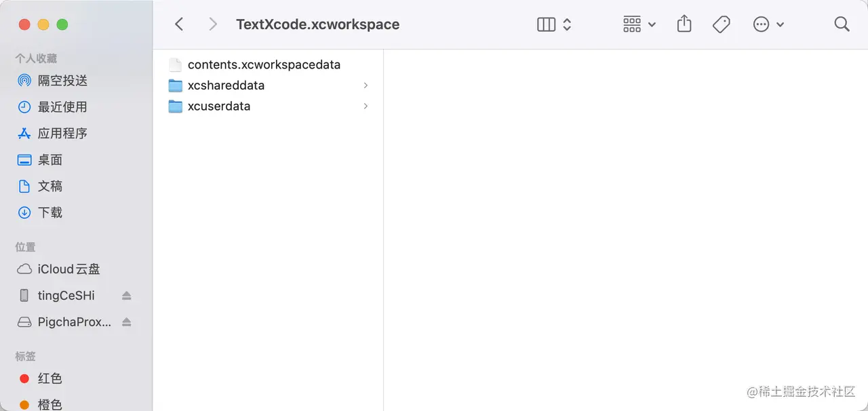Click the xcshareddata folder icon

coord(176,85)
